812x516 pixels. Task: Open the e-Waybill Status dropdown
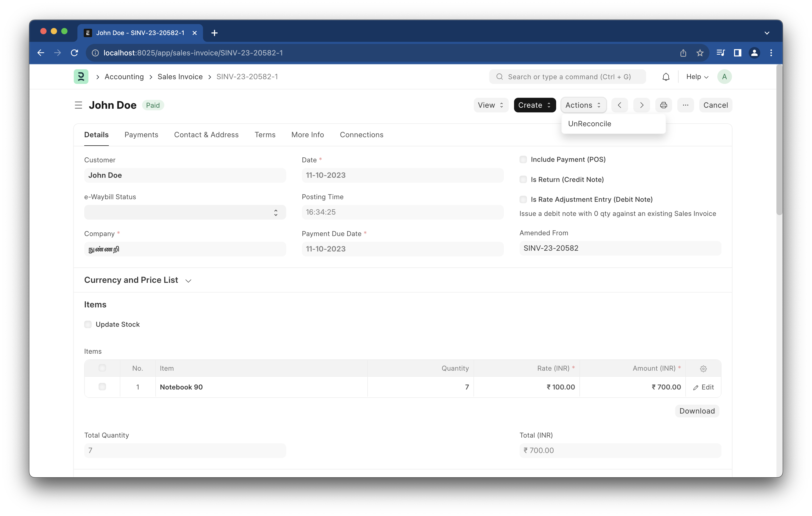tap(185, 212)
